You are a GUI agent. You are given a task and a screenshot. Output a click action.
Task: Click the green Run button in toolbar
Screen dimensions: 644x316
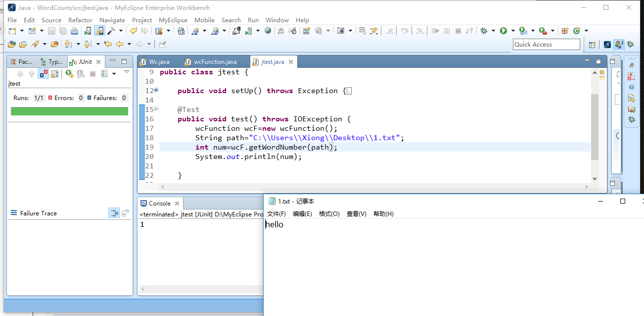point(504,31)
